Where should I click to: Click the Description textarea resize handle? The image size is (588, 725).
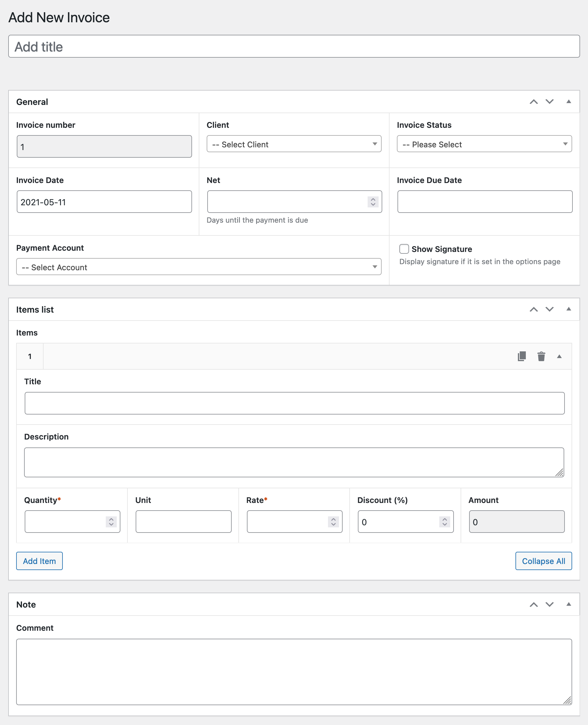(x=560, y=472)
